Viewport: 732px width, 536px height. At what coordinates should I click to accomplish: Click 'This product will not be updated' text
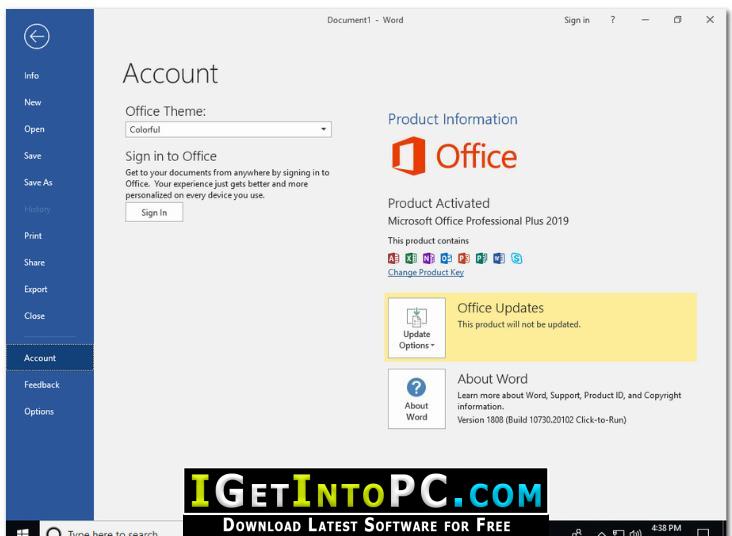(519, 324)
